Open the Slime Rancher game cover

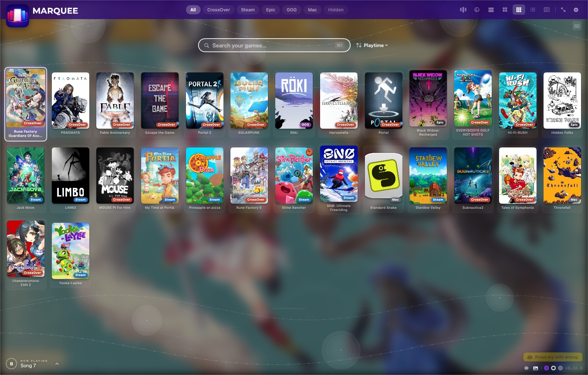pos(294,175)
